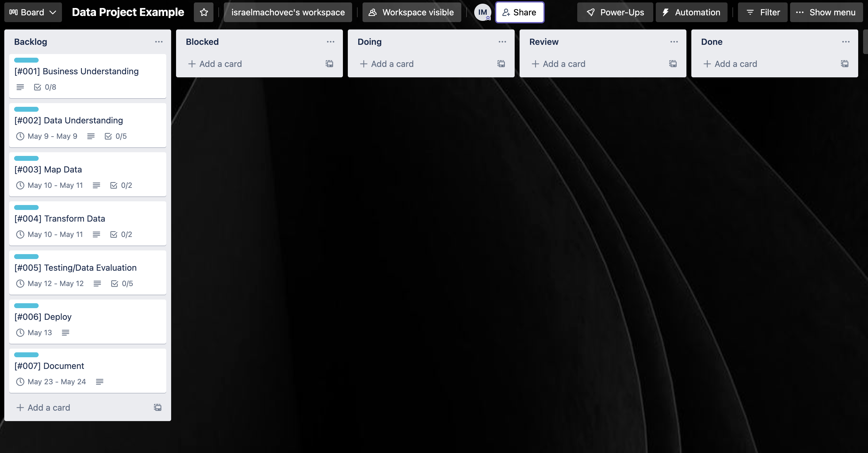The image size is (868, 453).
Task: Click description icon on Business Understanding card
Action: pyautogui.click(x=20, y=87)
